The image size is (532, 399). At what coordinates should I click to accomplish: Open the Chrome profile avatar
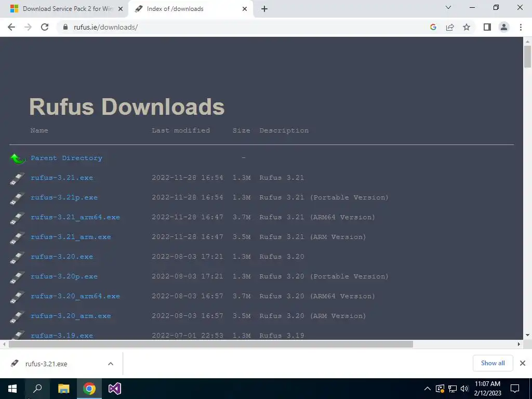pos(504,27)
